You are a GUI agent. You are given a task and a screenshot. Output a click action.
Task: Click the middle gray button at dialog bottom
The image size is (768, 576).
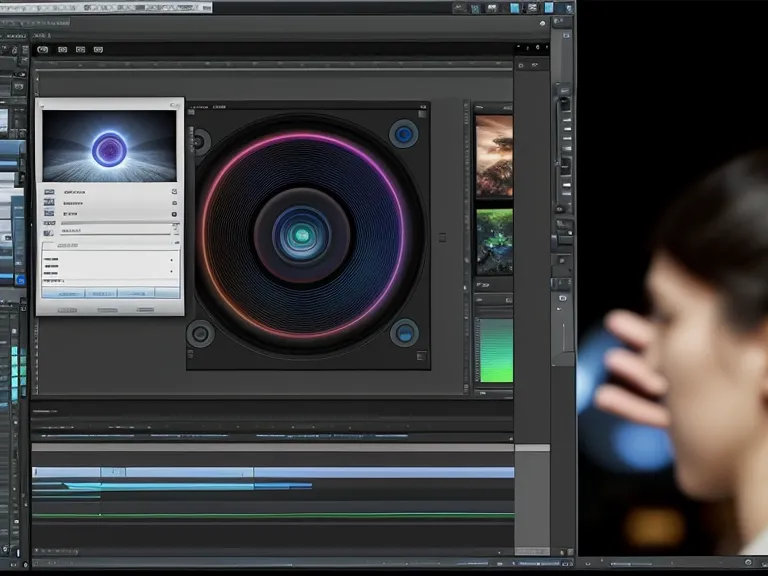[x=107, y=310]
